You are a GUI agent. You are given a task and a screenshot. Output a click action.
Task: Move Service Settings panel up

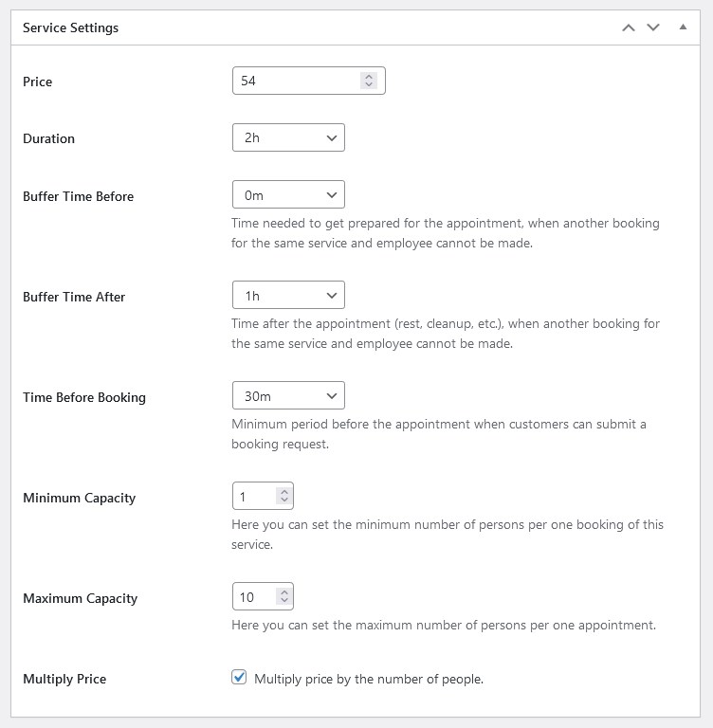pyautogui.click(x=629, y=27)
